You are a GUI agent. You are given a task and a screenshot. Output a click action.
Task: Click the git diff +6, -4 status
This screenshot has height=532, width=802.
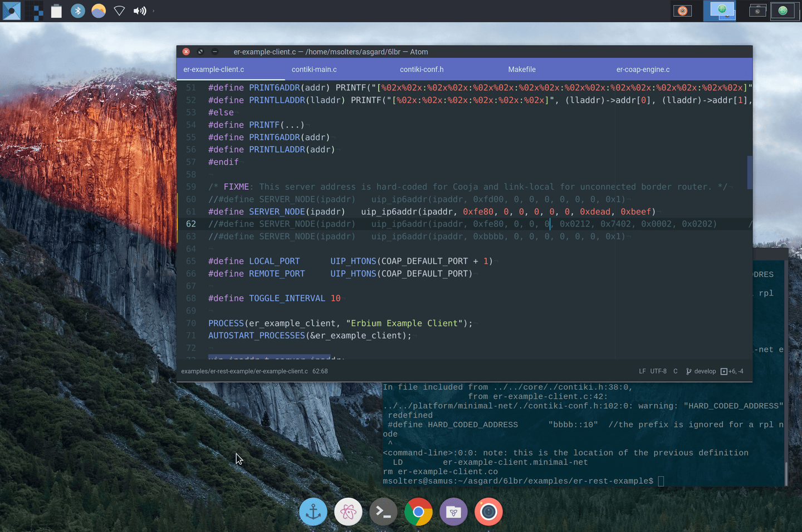[732, 371]
